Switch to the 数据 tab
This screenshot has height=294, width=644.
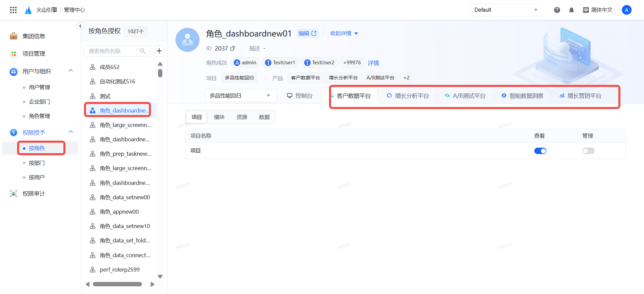pos(264,117)
